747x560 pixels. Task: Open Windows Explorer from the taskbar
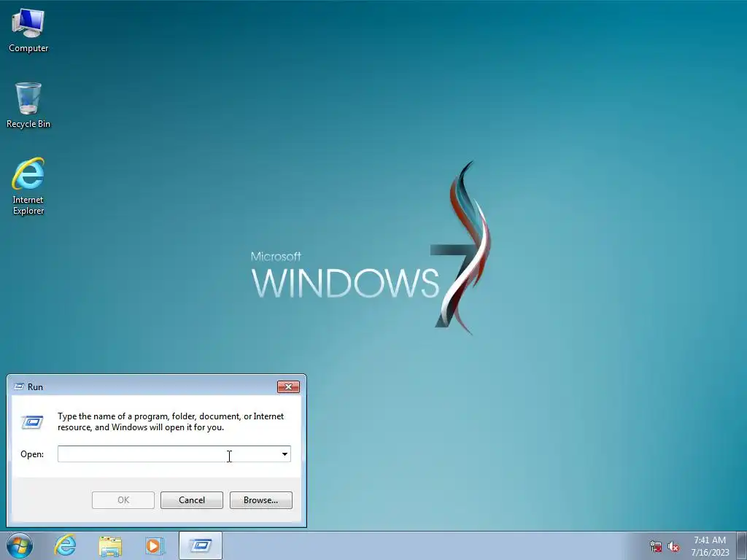[x=110, y=545]
